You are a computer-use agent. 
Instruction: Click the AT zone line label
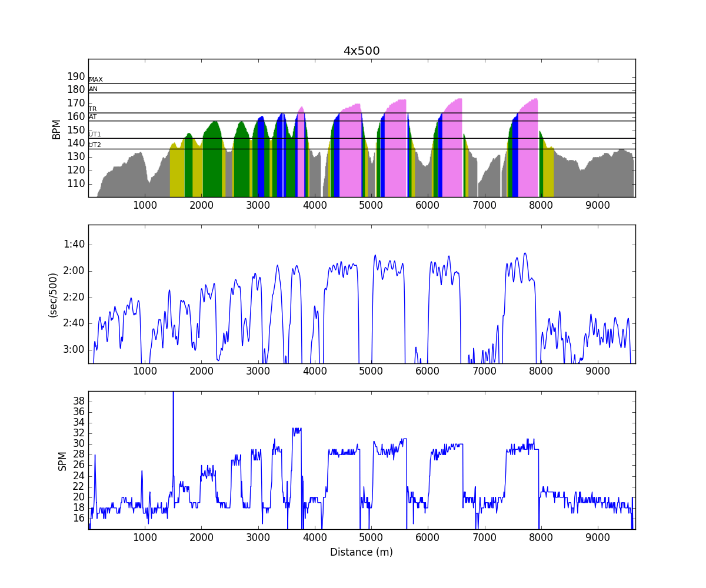click(93, 117)
